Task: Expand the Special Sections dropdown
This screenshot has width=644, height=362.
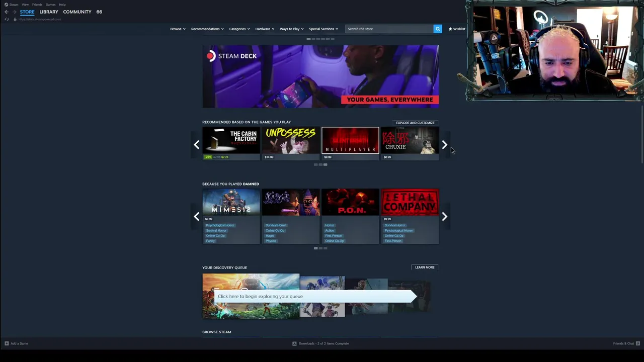Action: [324, 29]
